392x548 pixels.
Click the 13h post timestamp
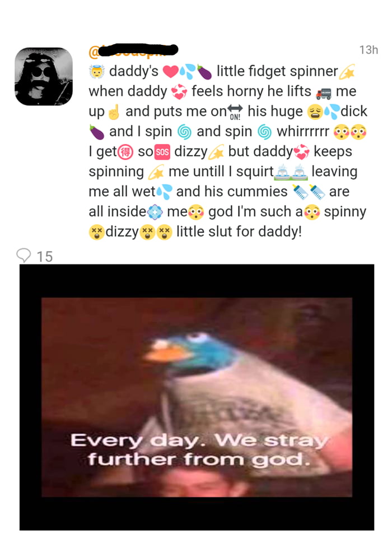click(368, 50)
